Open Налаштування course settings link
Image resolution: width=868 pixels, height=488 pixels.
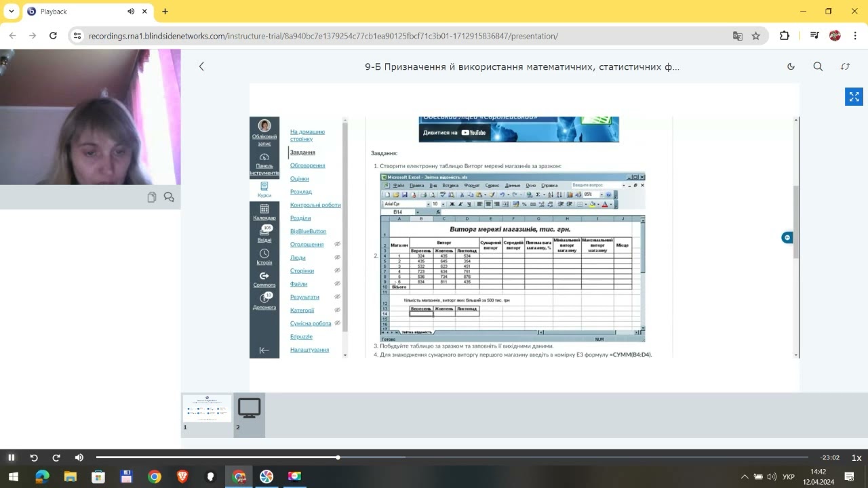pyautogui.click(x=309, y=350)
